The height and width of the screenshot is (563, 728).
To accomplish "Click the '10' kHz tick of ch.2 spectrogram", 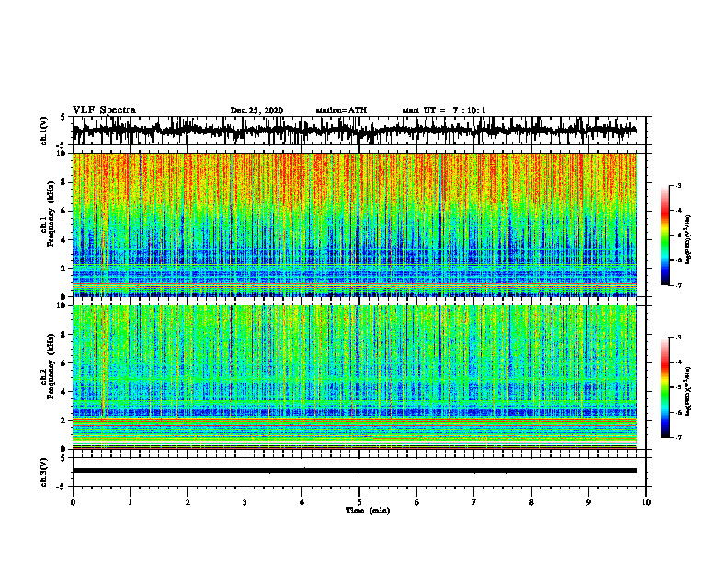I will coord(63,305).
